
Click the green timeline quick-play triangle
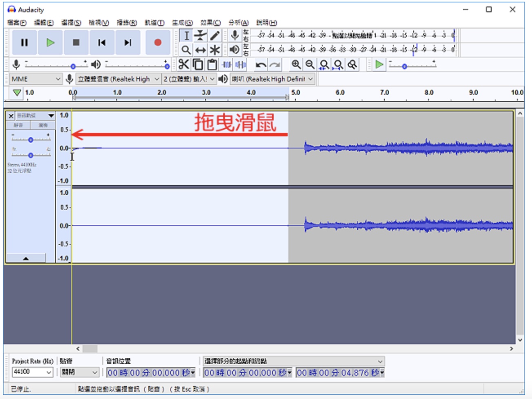pyautogui.click(x=17, y=93)
